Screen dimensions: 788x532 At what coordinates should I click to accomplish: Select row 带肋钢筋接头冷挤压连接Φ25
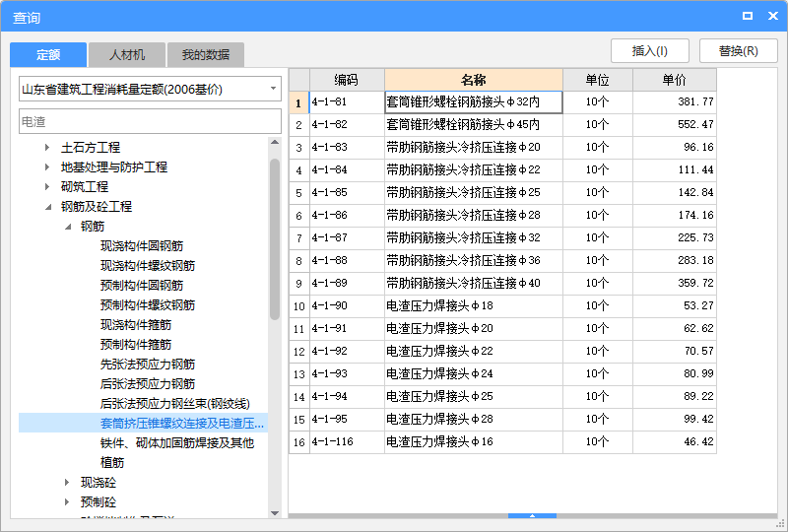click(474, 192)
